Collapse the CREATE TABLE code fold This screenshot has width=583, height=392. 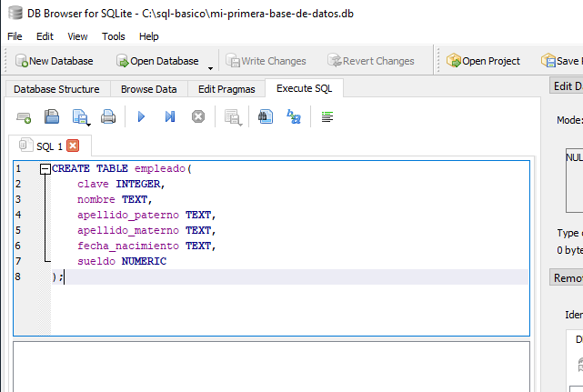45,169
